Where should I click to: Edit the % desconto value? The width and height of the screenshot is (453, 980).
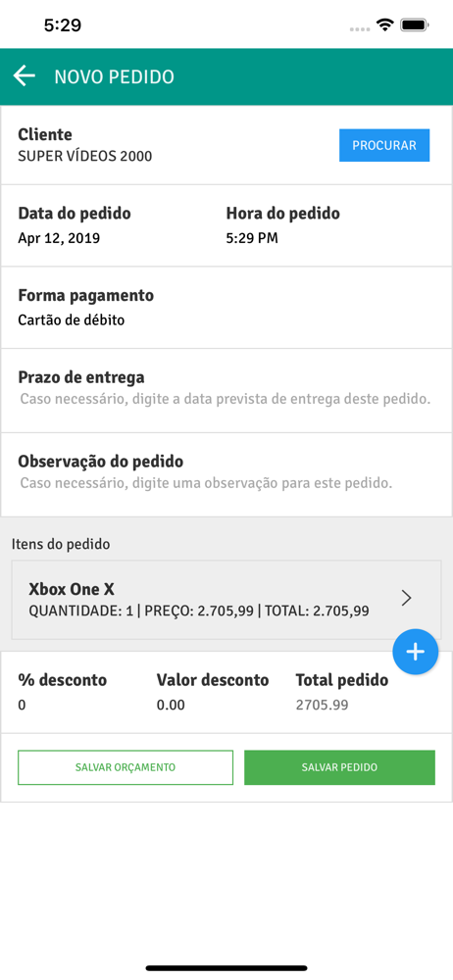[22, 706]
